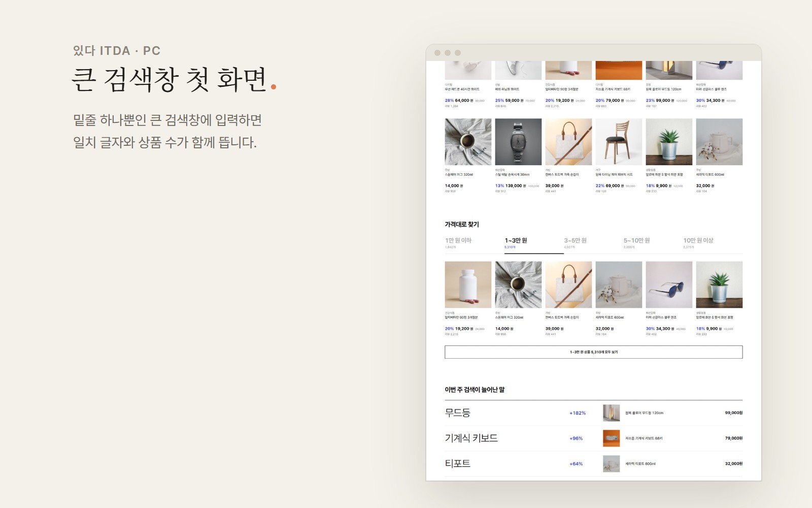The height and width of the screenshot is (508, 812).
Task: Click the teapot thumbnail in the 티포트 row
Action: tap(611, 463)
